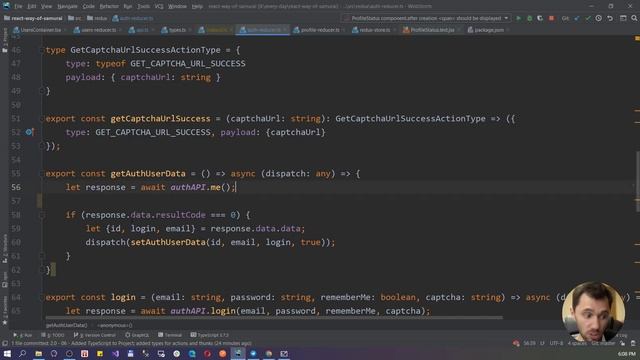Open the View menu
This screenshot has width=640, height=360.
[47, 6]
